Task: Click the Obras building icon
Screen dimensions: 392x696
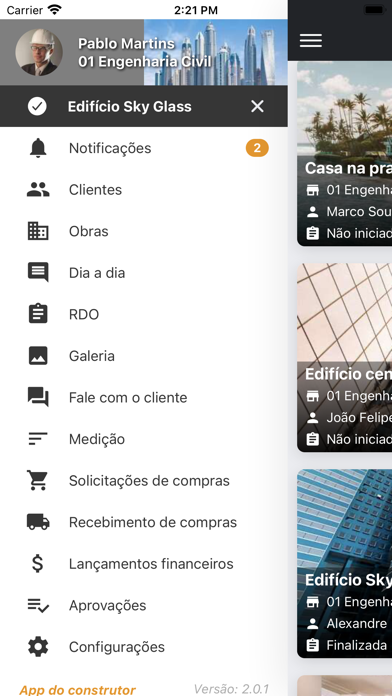Action: pyautogui.click(x=38, y=231)
